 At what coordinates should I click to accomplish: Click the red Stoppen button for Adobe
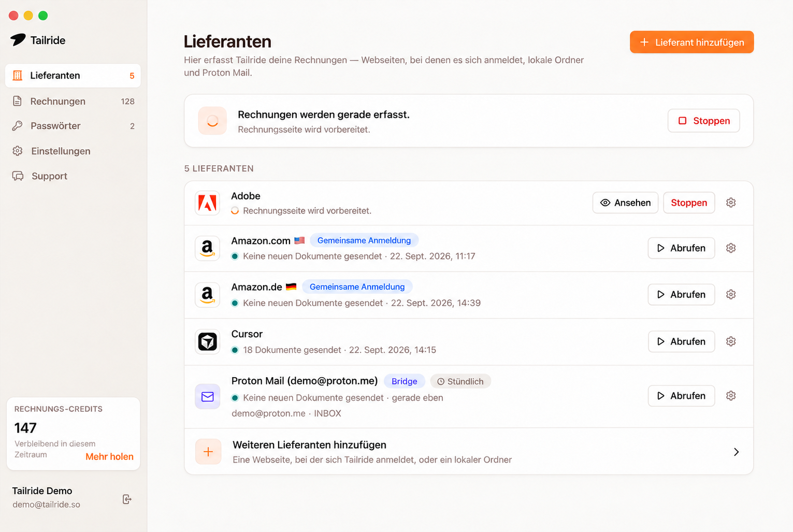(689, 203)
